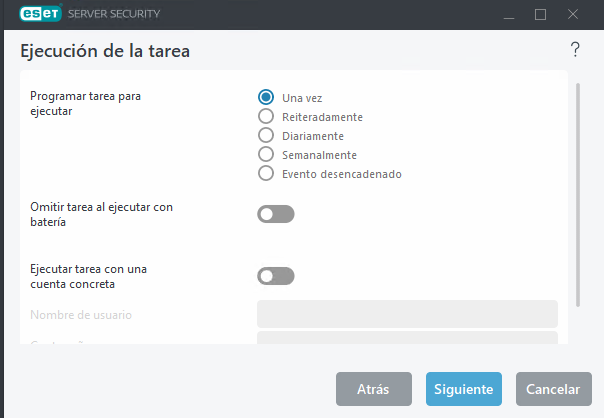Viewport: 604px width, 418px height.
Task: Click the 'Nombre de usuario' input field
Action: 407,314
